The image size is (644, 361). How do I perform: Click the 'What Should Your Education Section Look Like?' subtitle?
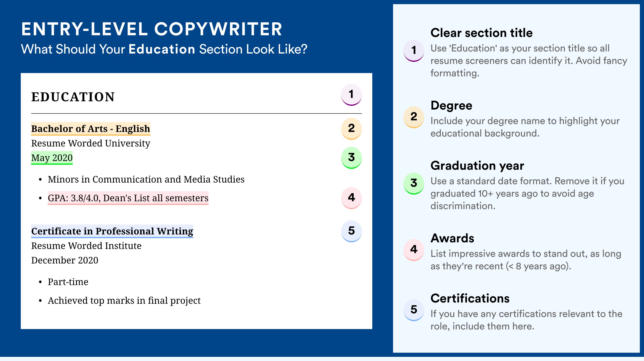point(164,49)
